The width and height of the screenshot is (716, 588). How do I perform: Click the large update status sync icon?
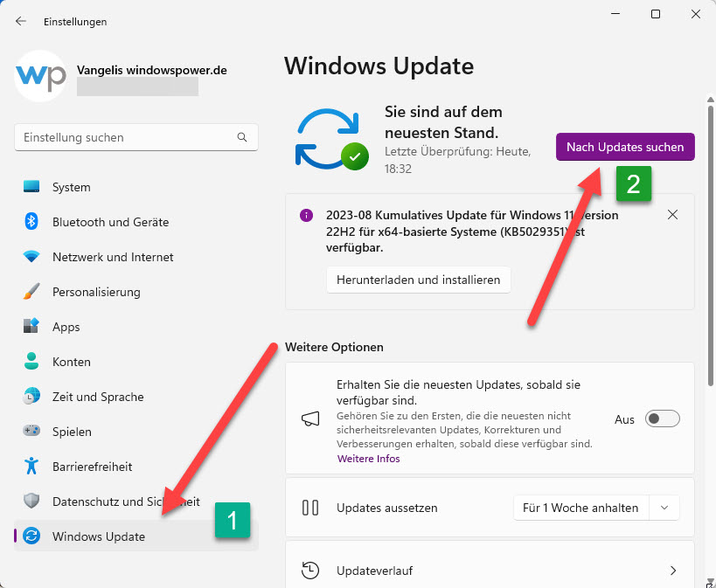[x=331, y=139]
